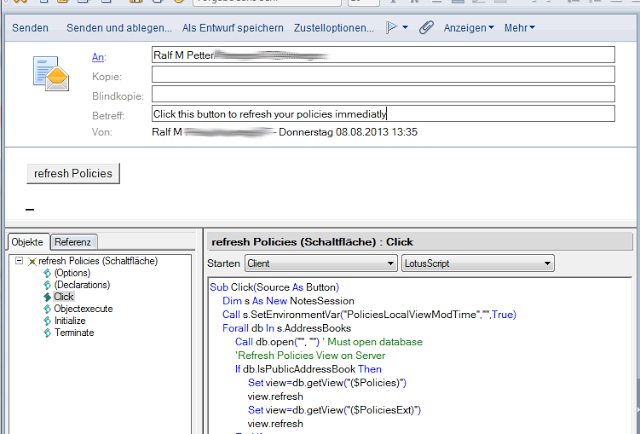Click the Initialize event icon
Screen dimensions: 640x434
[46, 321]
